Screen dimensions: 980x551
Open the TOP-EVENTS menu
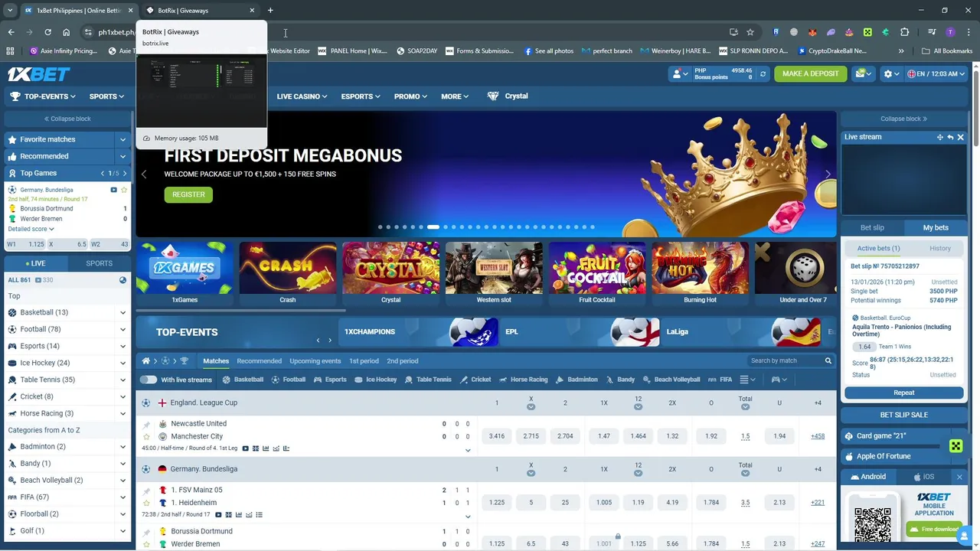click(x=43, y=96)
